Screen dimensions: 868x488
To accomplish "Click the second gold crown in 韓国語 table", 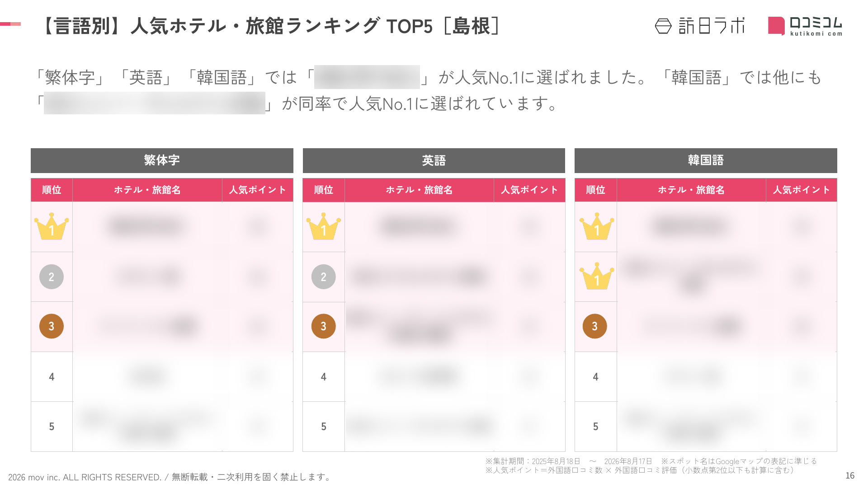I will coord(597,276).
